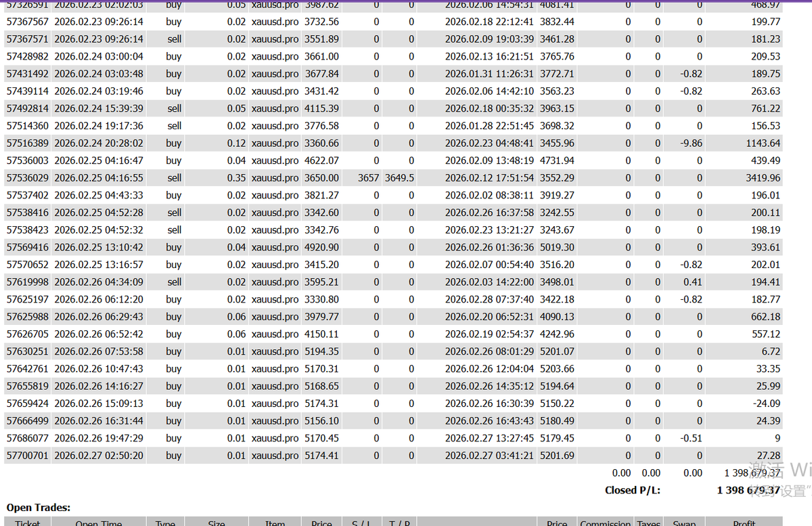The height and width of the screenshot is (526, 812).
Task: Select the size value 0.12
Action: point(236,144)
